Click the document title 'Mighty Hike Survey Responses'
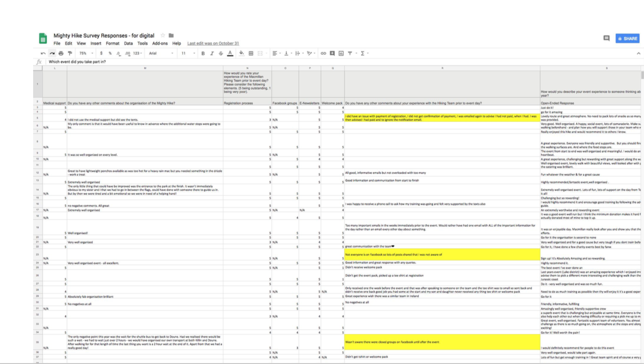The width and height of the screenshot is (644, 364). [104, 35]
